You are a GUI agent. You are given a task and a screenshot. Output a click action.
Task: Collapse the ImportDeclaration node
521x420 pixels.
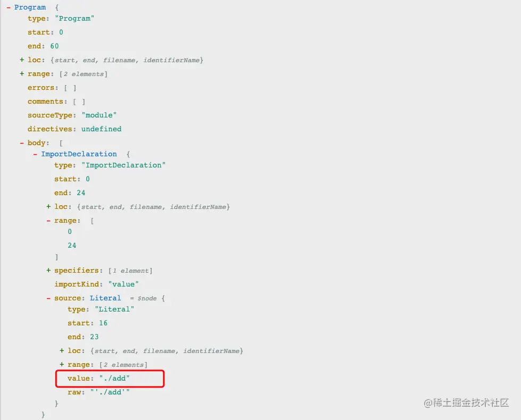coord(35,154)
